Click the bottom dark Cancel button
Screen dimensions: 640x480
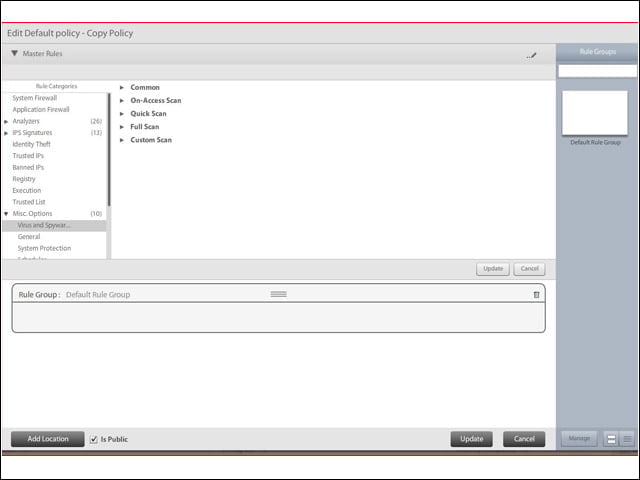tap(524, 439)
